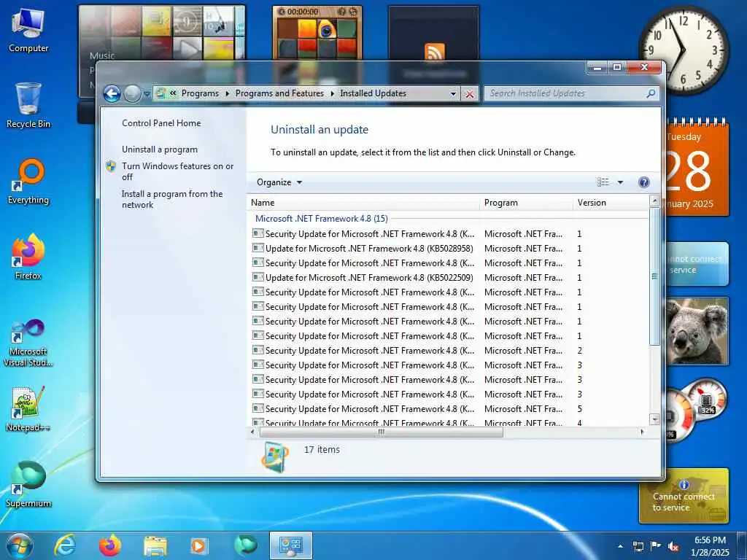Open the Computer desktop icon
The width and height of the screenshot is (747, 560).
[28, 30]
